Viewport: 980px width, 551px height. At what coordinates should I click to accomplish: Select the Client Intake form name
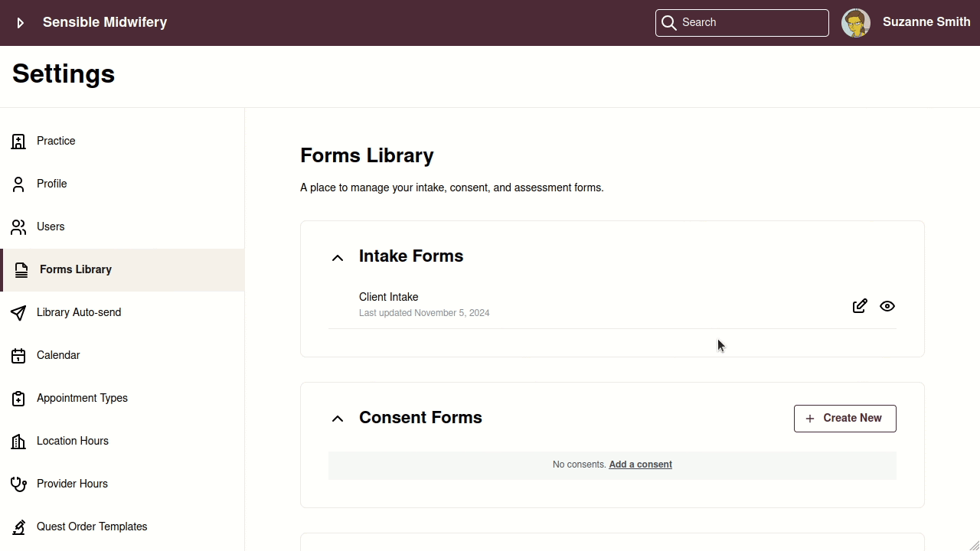[389, 297]
